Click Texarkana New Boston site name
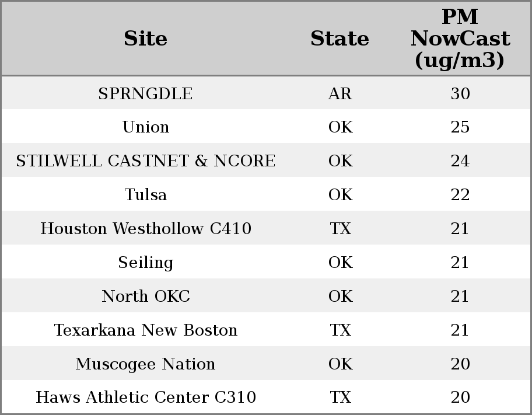Screen dimensions: 532x415 pyautogui.click(x=145, y=330)
